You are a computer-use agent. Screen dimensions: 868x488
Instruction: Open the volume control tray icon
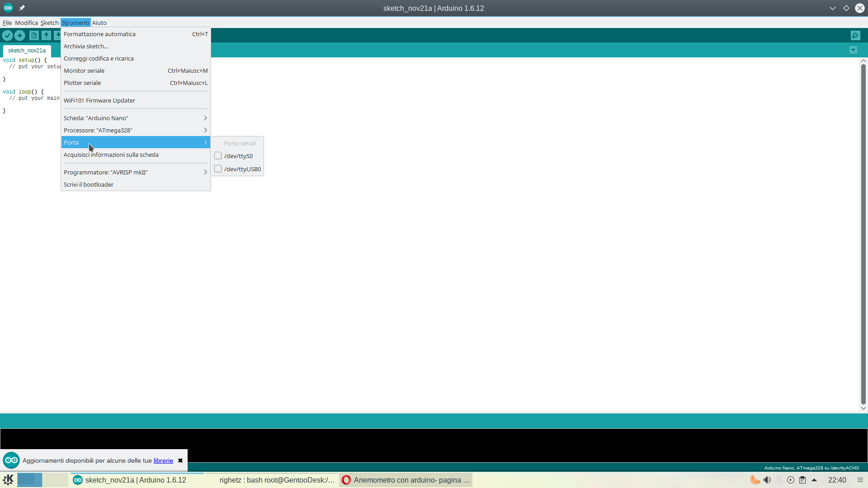click(x=767, y=480)
